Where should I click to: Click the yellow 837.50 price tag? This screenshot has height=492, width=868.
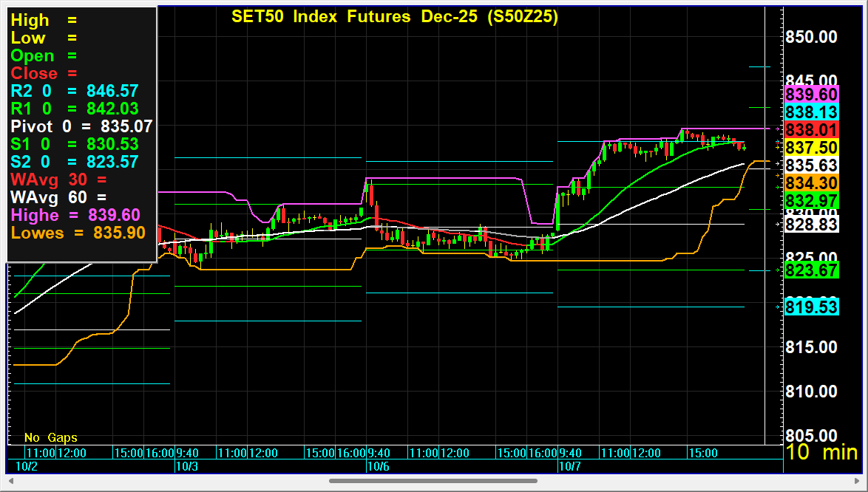pyautogui.click(x=811, y=148)
